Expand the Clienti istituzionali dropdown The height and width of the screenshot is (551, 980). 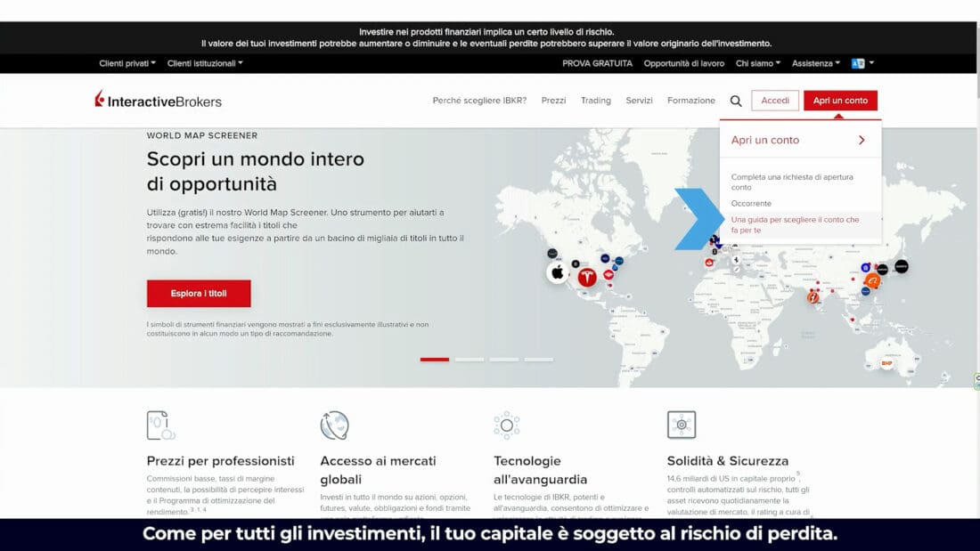(205, 63)
